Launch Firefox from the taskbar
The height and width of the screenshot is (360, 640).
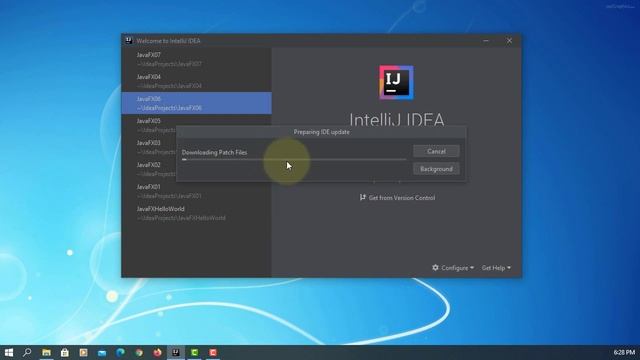157,352
